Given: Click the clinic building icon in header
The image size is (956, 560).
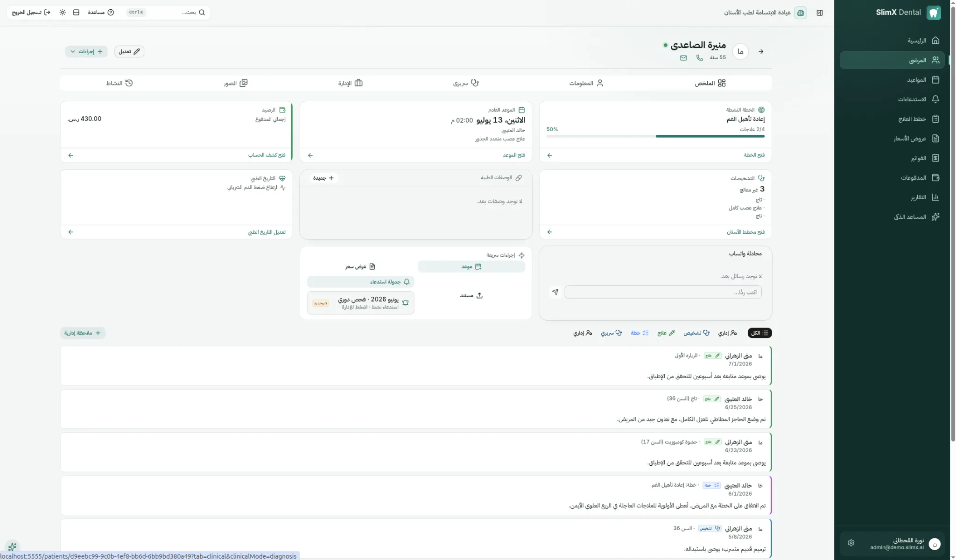Looking at the screenshot, I should coord(801,13).
